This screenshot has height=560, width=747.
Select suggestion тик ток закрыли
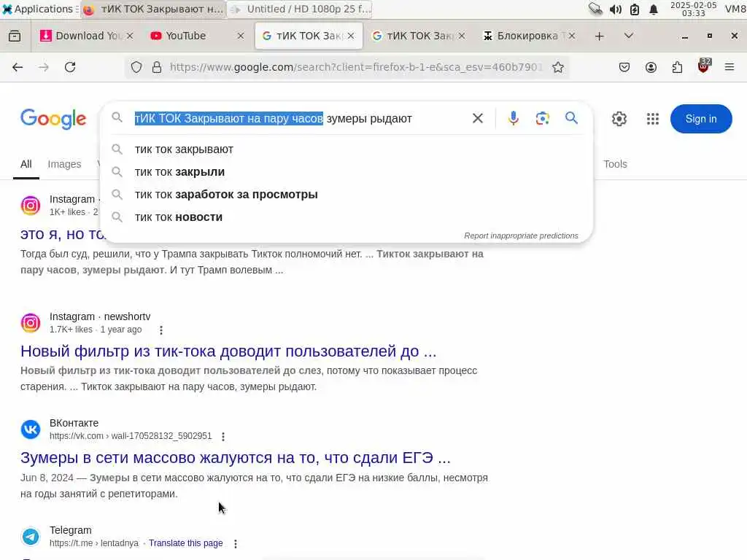coord(347,172)
